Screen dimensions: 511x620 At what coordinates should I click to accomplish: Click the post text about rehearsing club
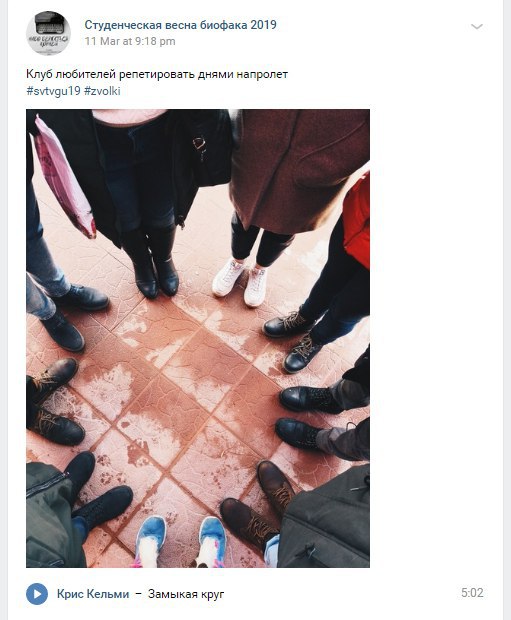click(157, 74)
